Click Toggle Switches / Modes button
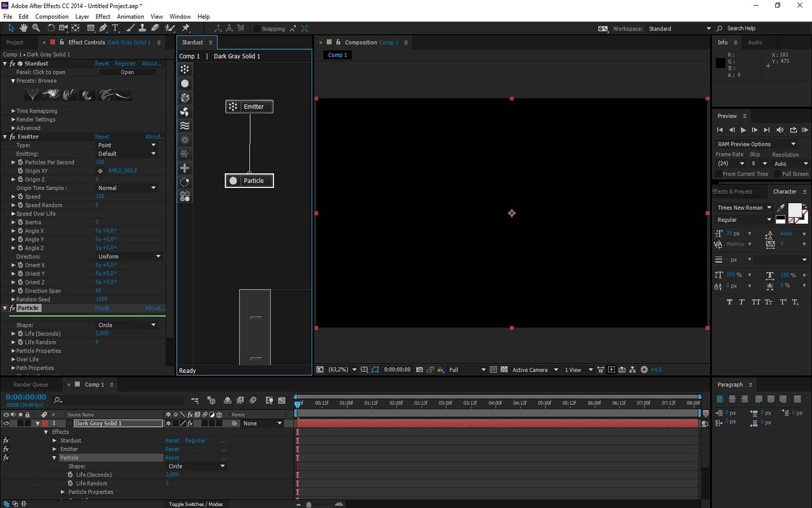812x508 pixels. (195, 504)
